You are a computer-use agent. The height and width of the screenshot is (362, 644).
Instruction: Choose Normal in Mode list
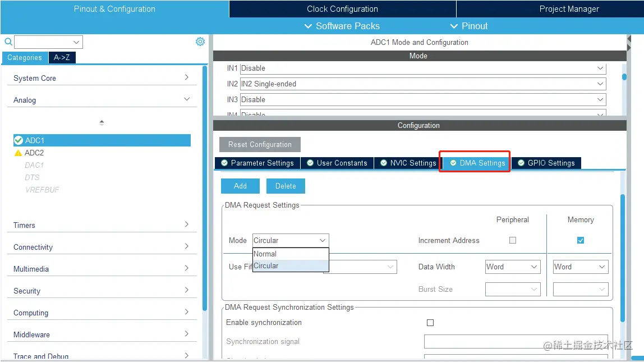click(291, 254)
